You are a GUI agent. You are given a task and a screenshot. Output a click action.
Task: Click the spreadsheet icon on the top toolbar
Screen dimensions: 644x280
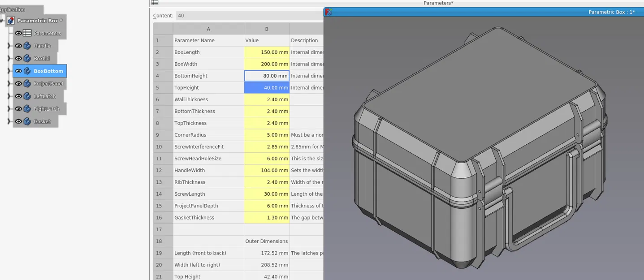(x=154, y=3)
